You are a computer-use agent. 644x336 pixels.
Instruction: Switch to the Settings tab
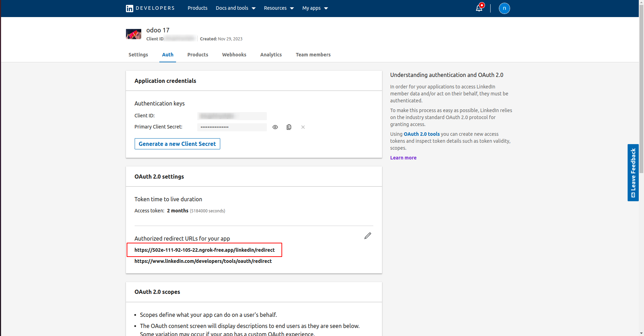point(138,55)
